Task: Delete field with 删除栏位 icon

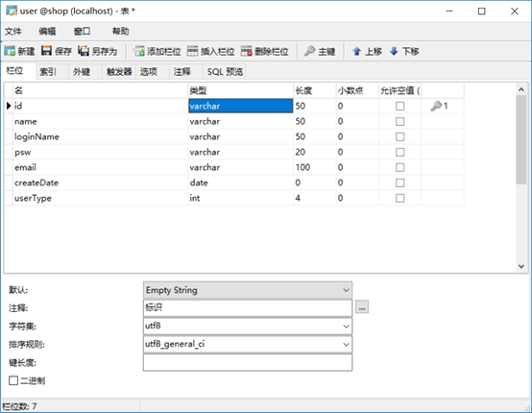Action: point(247,51)
